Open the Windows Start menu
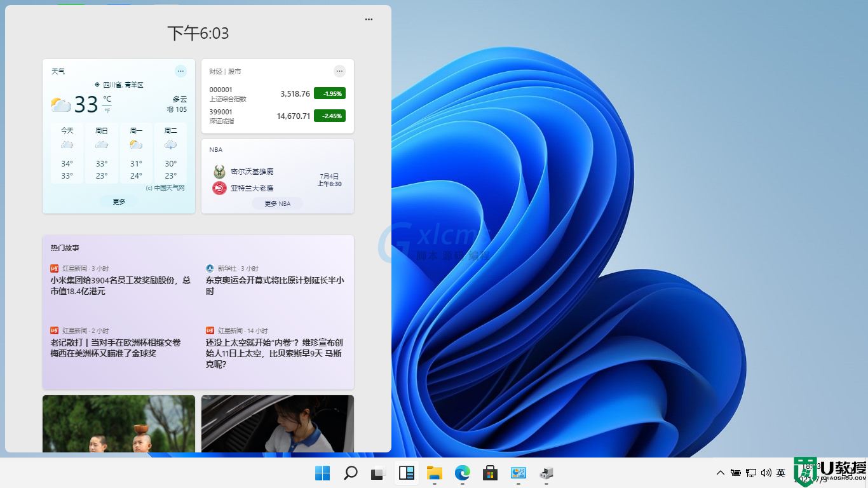The image size is (868, 488). point(323,473)
